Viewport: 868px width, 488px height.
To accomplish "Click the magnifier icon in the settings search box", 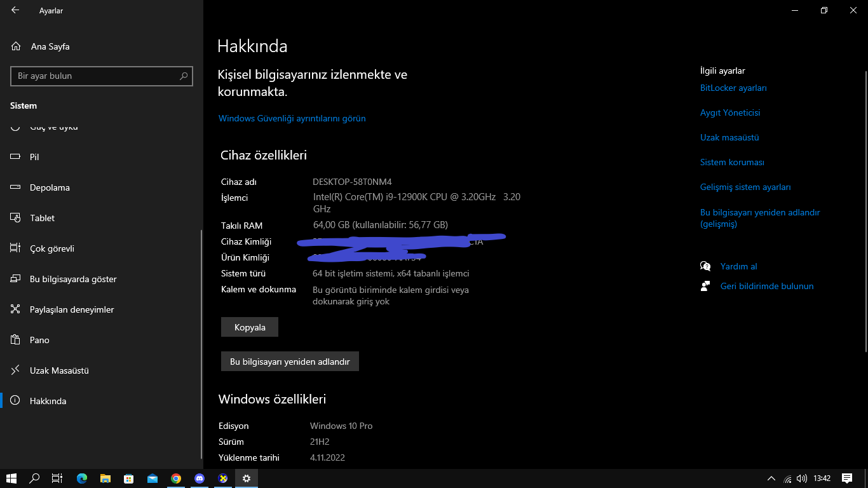I will pos(184,76).
